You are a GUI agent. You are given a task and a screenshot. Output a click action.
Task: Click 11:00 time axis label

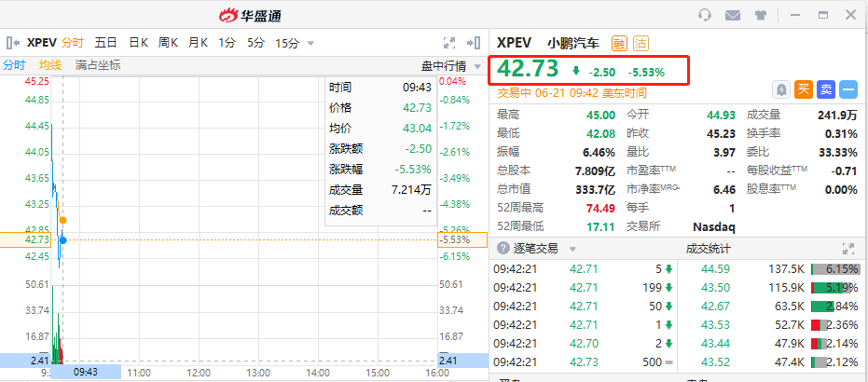(x=139, y=372)
